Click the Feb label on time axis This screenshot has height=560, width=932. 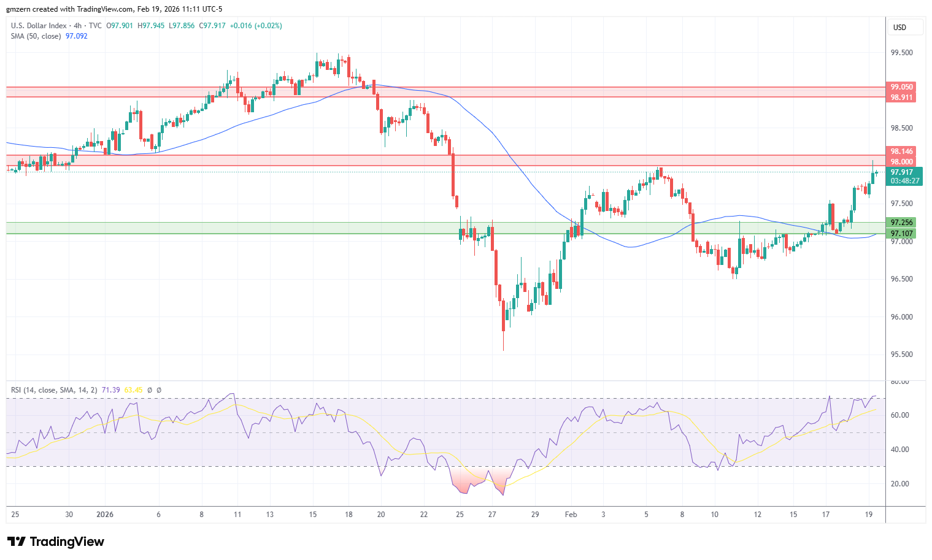(571, 515)
